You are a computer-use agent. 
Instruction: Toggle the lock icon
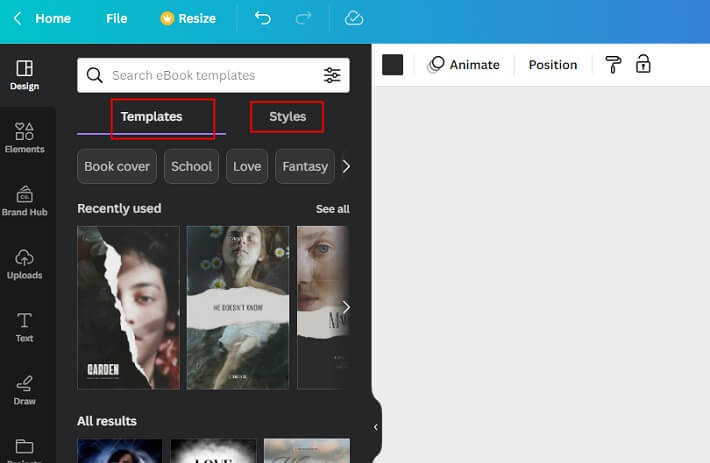tap(643, 64)
